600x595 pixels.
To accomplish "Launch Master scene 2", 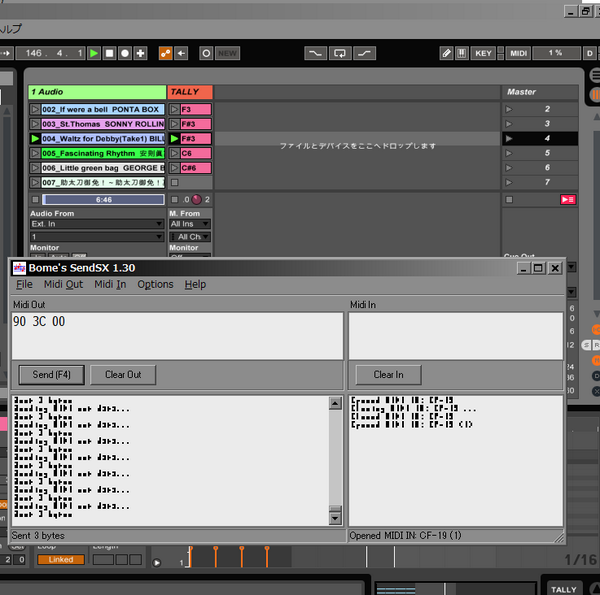I will pos(509,109).
